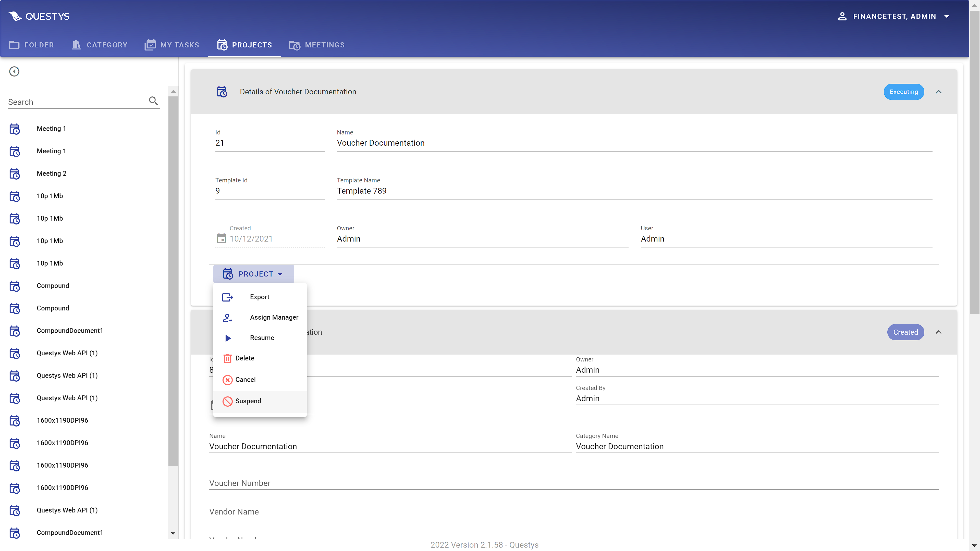Open the Category tab

100,45
